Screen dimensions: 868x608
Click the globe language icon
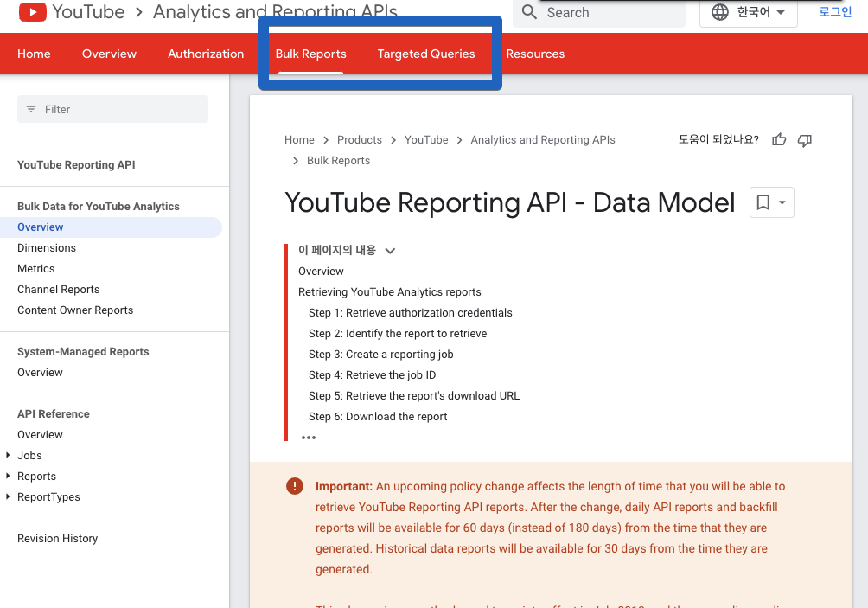click(719, 11)
